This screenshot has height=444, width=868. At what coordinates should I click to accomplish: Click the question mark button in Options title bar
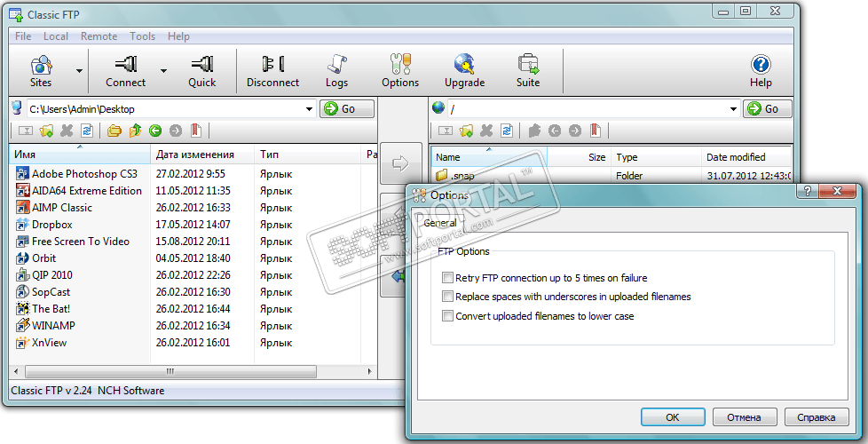click(x=809, y=191)
